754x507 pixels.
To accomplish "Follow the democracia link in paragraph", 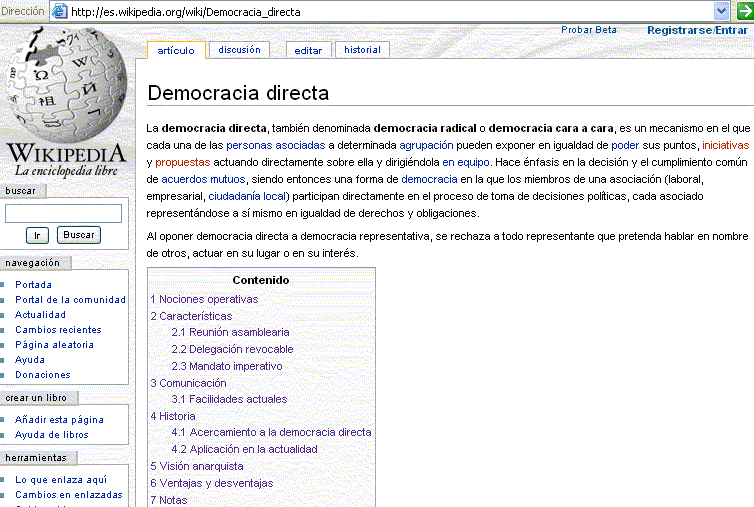I will pyautogui.click(x=429, y=179).
